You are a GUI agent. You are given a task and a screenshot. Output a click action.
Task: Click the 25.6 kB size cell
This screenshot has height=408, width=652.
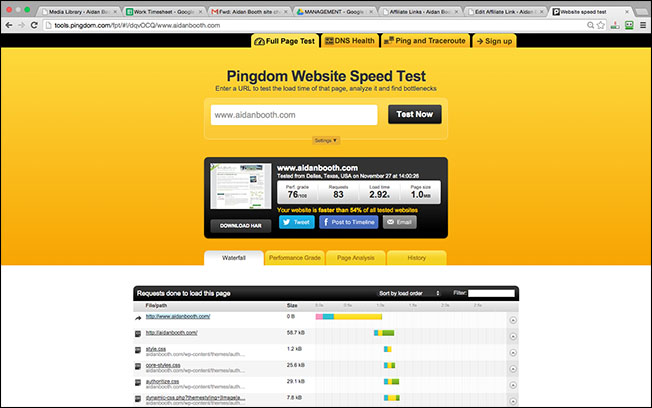(x=295, y=365)
